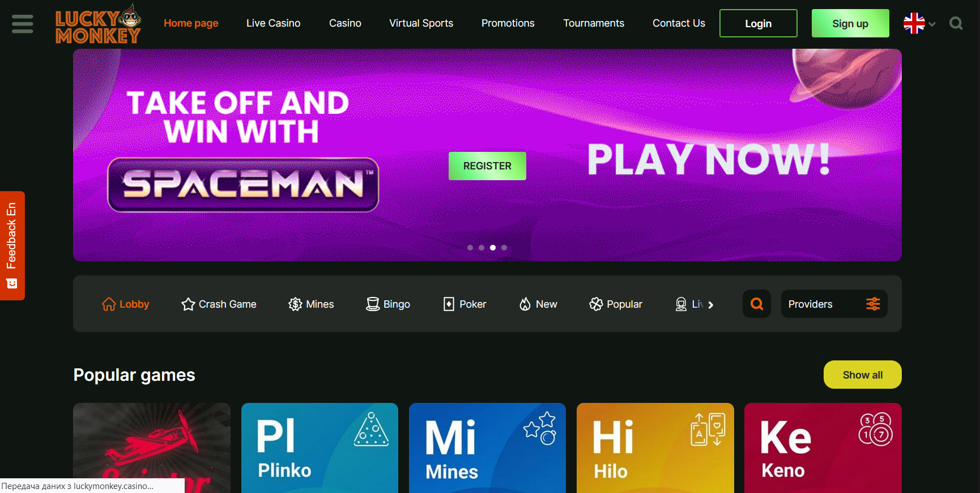Screen dimensions: 980x493
Task: Show New games category
Action: coord(538,304)
